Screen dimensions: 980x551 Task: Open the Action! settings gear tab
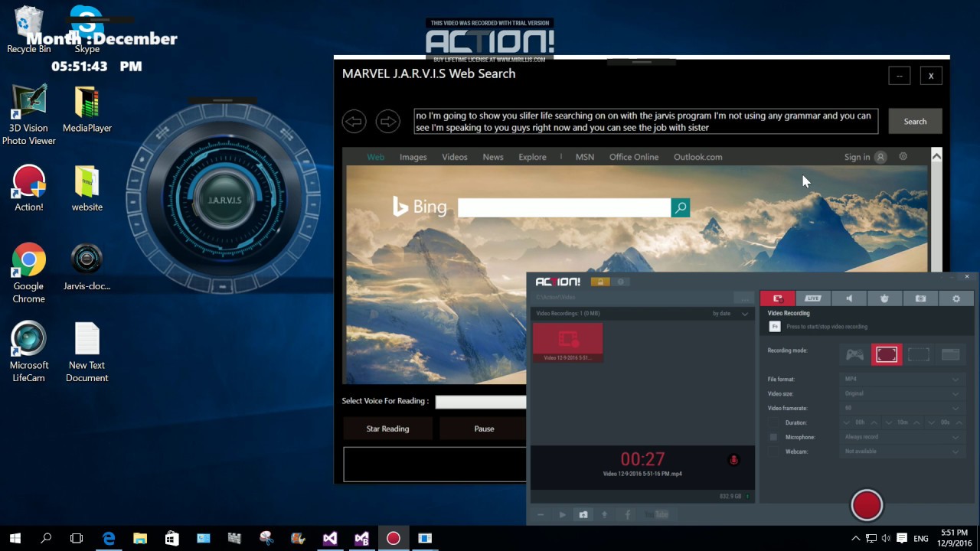pos(956,298)
